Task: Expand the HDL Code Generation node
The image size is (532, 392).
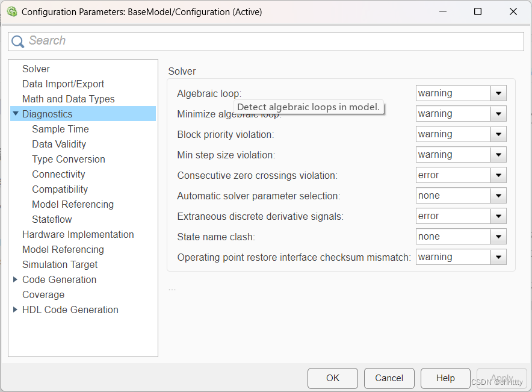Action: point(15,310)
